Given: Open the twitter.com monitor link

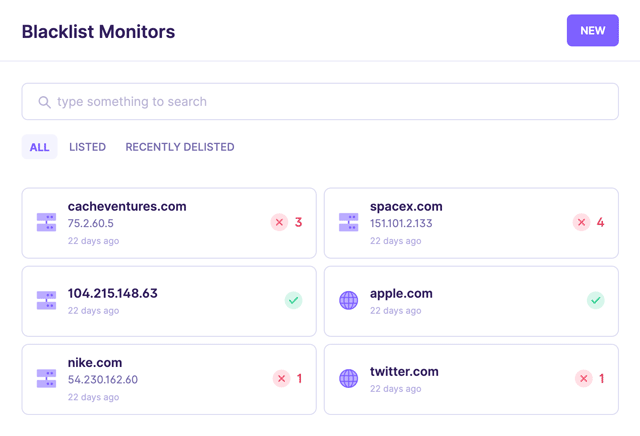Looking at the screenshot, I should (404, 371).
